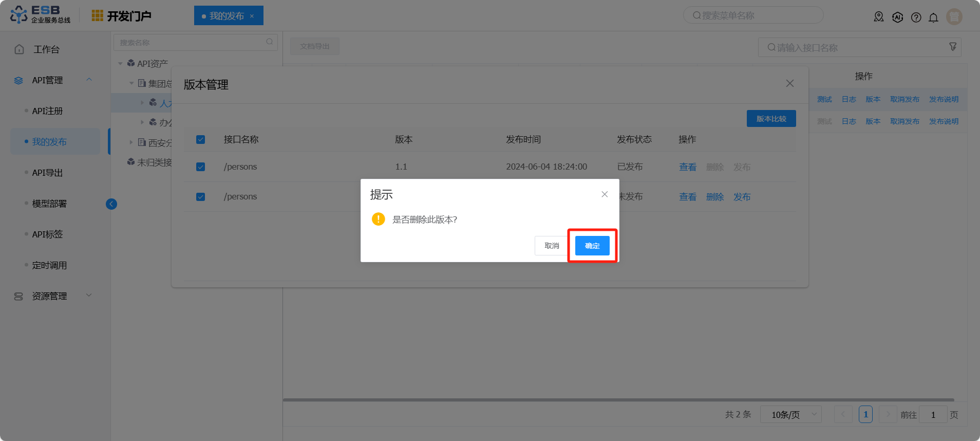980x441 pixels.
Task: Toggle the checkbox for the 未发布 /persons row
Action: tap(201, 196)
